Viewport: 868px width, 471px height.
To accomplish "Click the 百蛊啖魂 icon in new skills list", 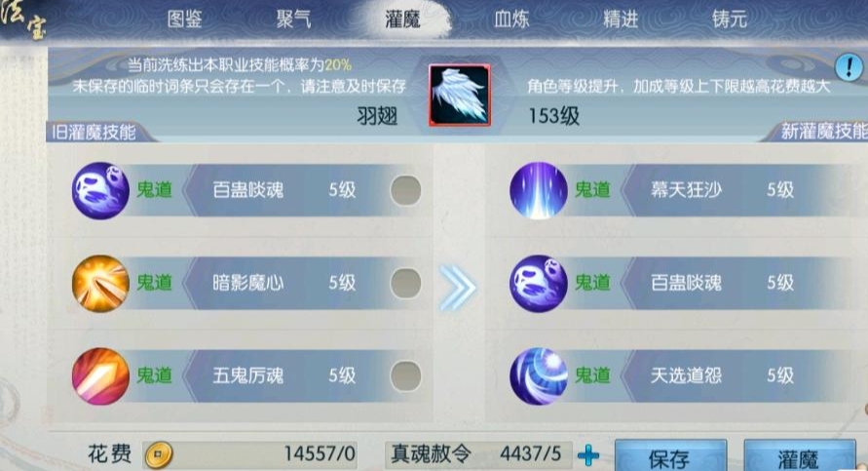I will point(538,284).
